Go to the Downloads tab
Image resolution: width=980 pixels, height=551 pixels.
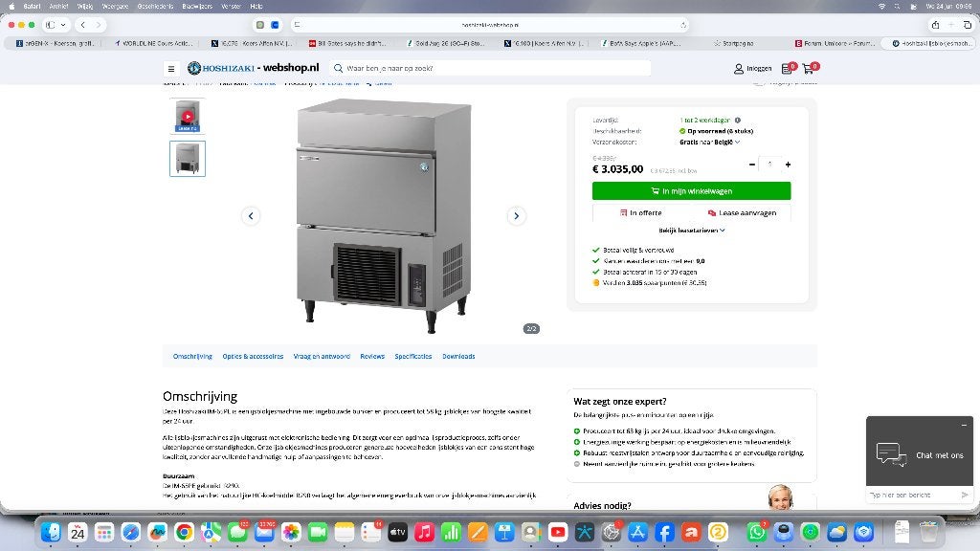(458, 357)
